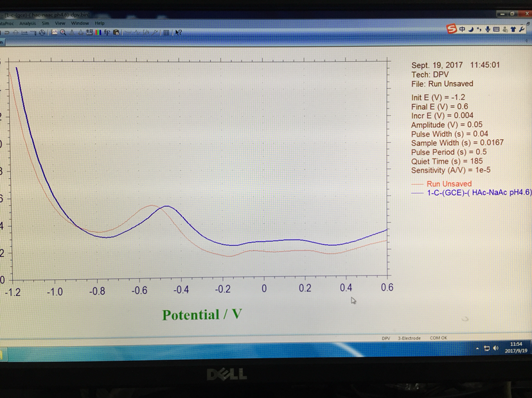Open the Analysis menu
The image size is (532, 398).
click(x=28, y=23)
